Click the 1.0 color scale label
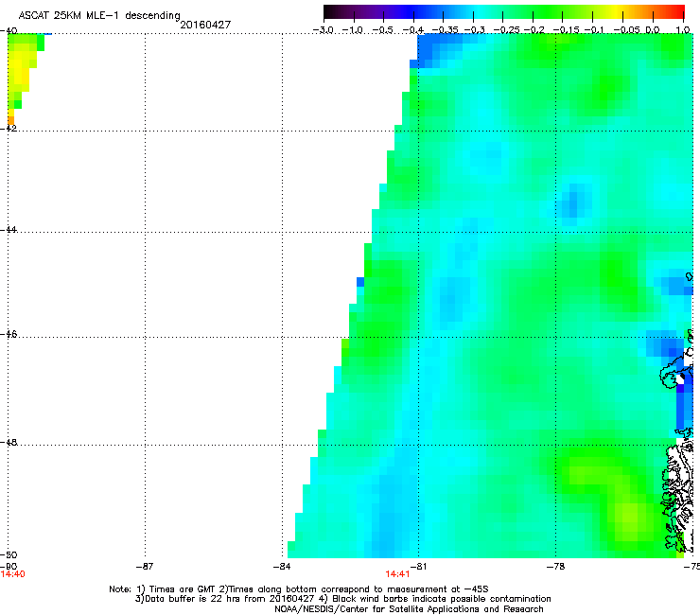700x615 pixels. point(683,30)
